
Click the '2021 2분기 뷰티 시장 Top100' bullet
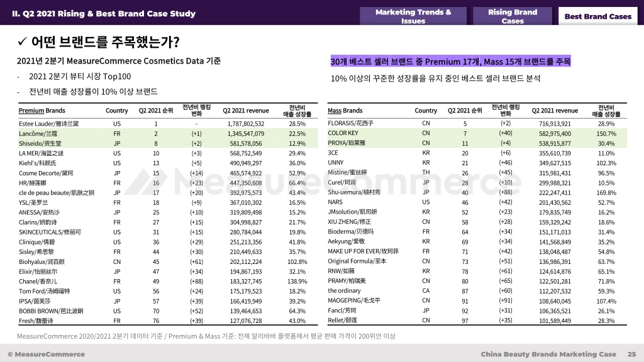pos(80,77)
